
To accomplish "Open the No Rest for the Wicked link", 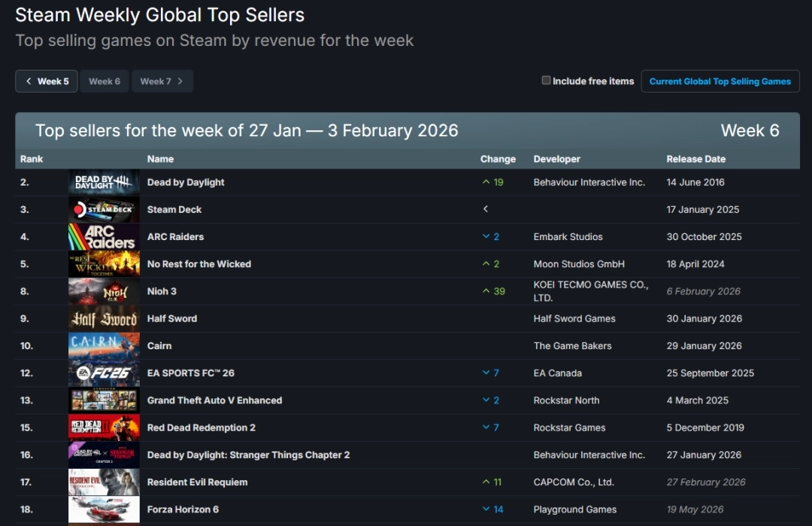I will point(198,264).
